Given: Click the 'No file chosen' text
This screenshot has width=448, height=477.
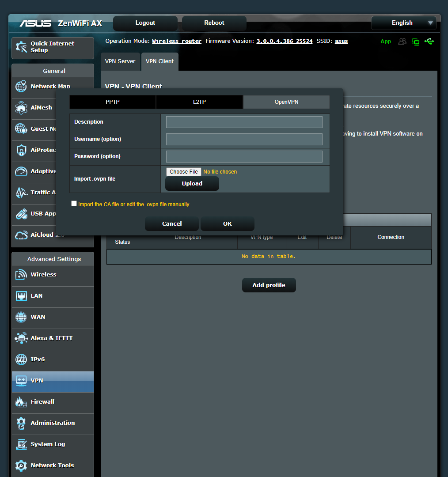Looking at the screenshot, I should point(220,172).
